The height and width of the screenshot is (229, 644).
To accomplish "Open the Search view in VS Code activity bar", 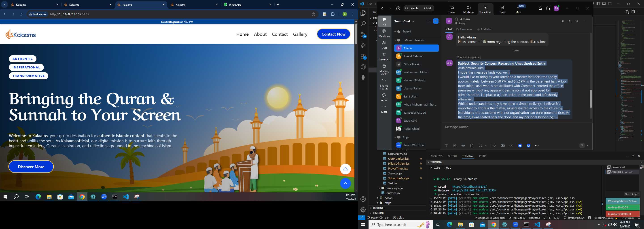I will [363, 24].
